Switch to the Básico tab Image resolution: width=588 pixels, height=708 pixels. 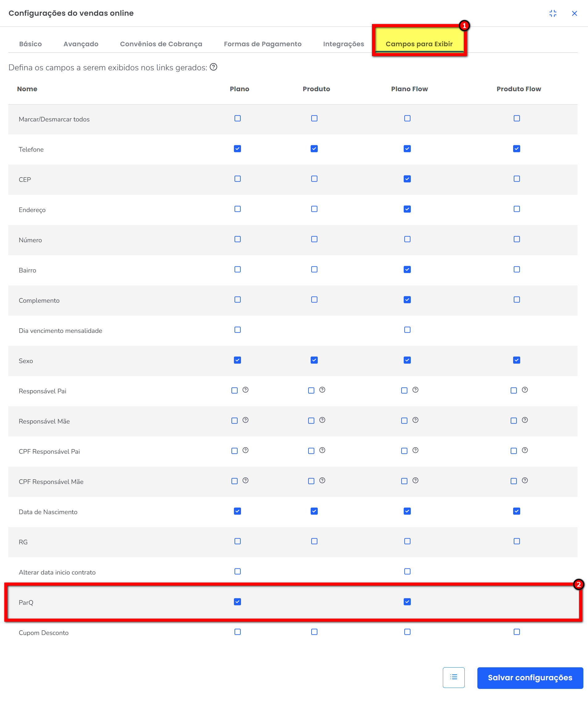pos(30,44)
